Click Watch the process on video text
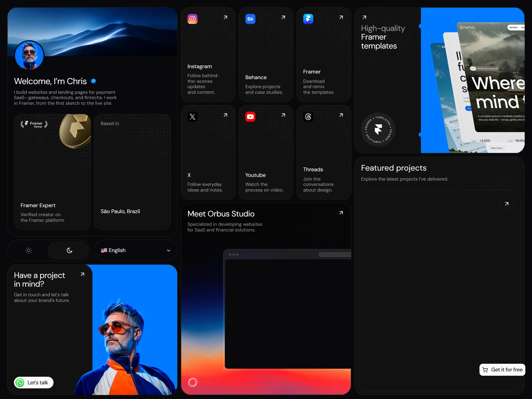Viewport: 532px width, 399px height. coord(264,187)
